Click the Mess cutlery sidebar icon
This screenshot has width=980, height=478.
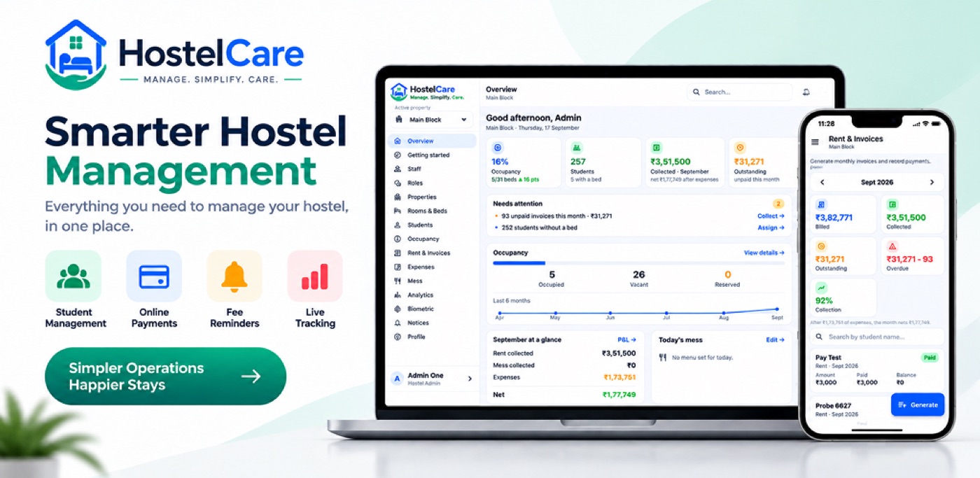(x=398, y=281)
